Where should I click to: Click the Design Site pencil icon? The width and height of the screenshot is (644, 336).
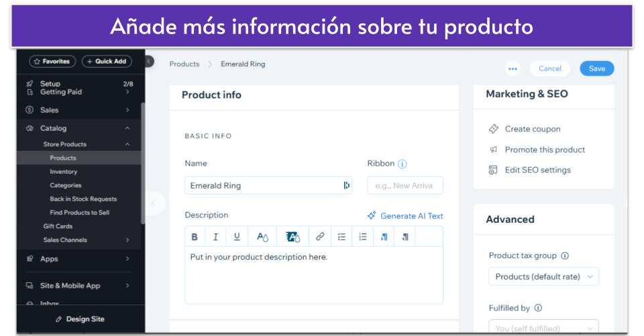point(59,319)
